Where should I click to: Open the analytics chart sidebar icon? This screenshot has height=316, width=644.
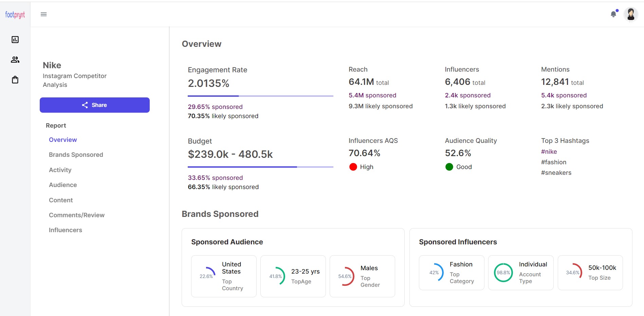tap(15, 40)
